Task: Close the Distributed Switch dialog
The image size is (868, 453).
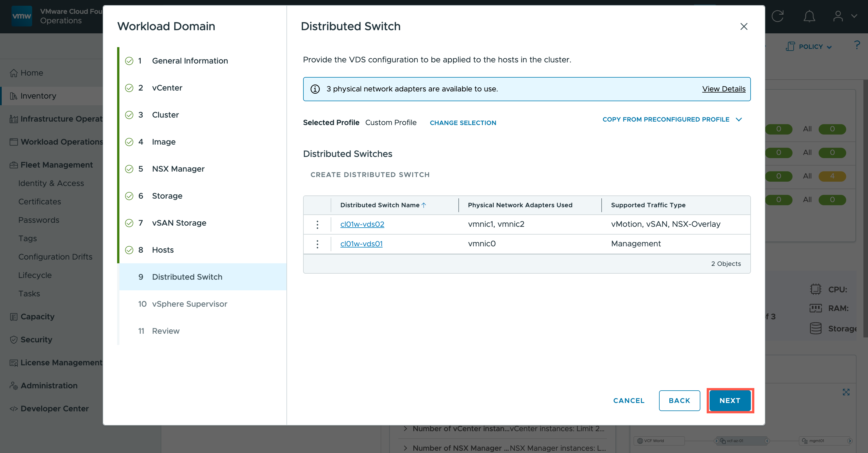Action: point(744,27)
